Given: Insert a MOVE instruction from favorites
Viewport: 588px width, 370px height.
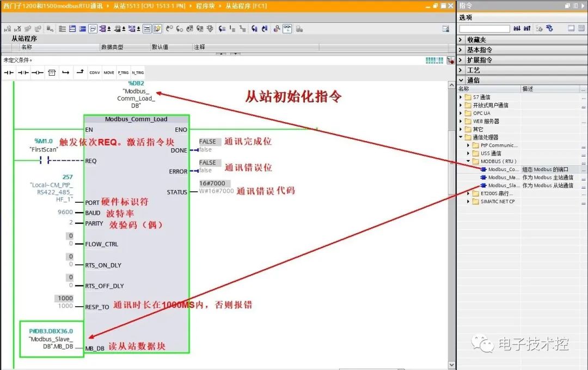Looking at the screenshot, I should 109,72.
